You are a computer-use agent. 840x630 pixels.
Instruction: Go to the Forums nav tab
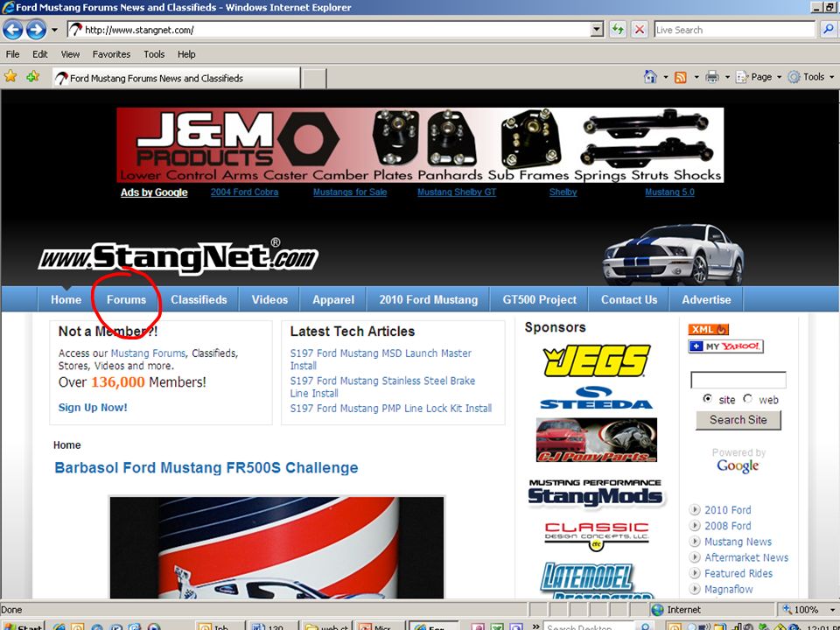coord(126,299)
